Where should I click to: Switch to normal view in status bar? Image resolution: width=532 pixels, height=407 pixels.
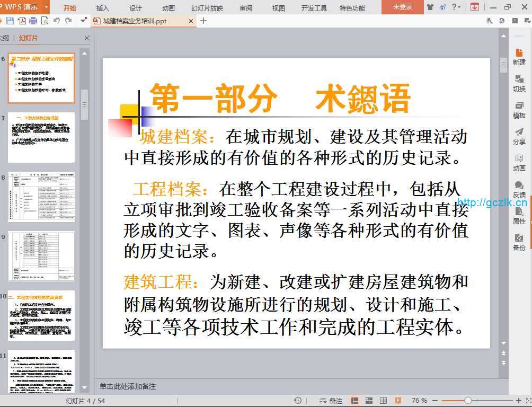[355, 401]
